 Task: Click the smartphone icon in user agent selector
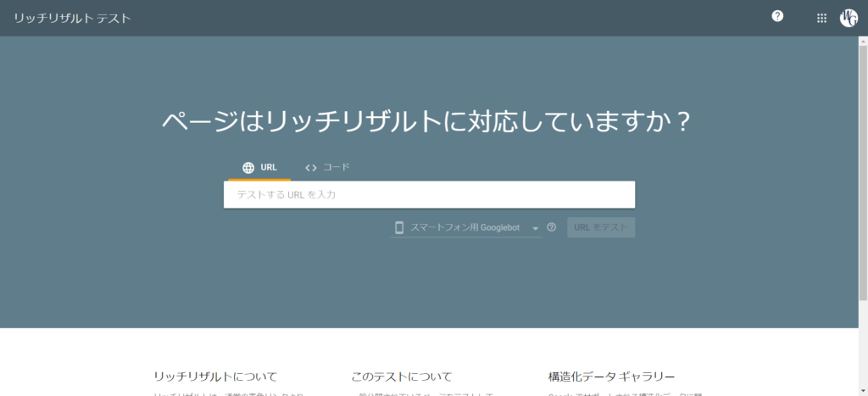399,227
